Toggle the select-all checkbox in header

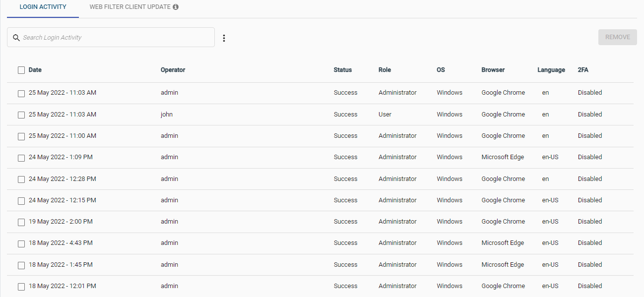[21, 70]
